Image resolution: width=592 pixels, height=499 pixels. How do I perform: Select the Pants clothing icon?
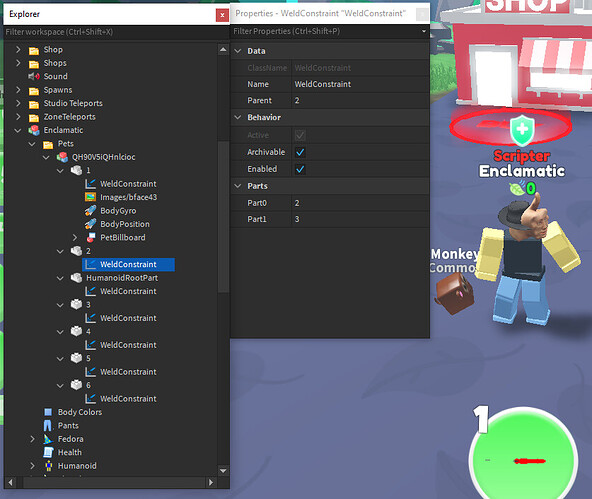(x=48, y=425)
